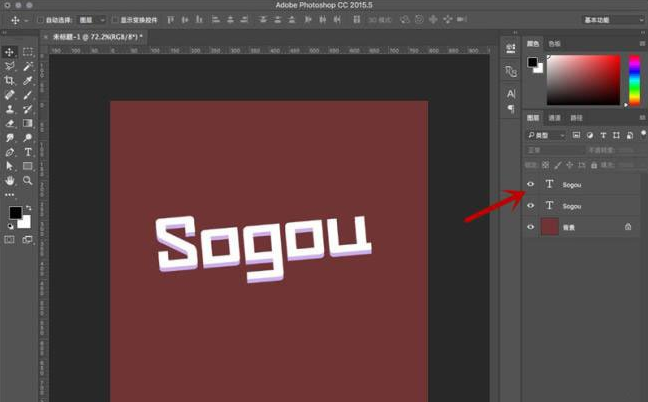Select the Hand tool

[10, 181]
